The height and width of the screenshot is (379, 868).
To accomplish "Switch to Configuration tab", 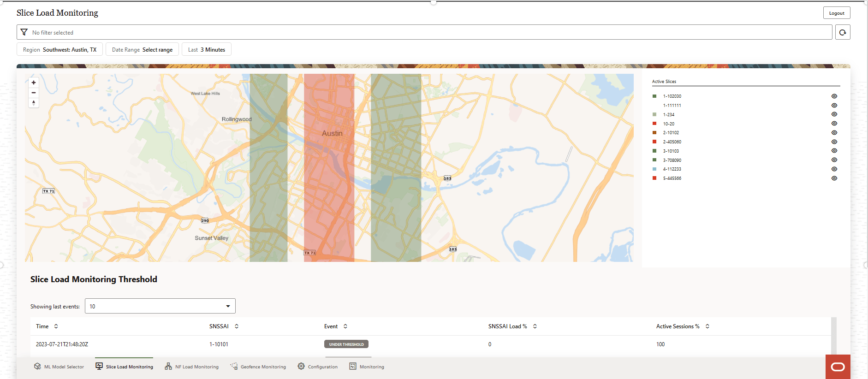I will [318, 367].
